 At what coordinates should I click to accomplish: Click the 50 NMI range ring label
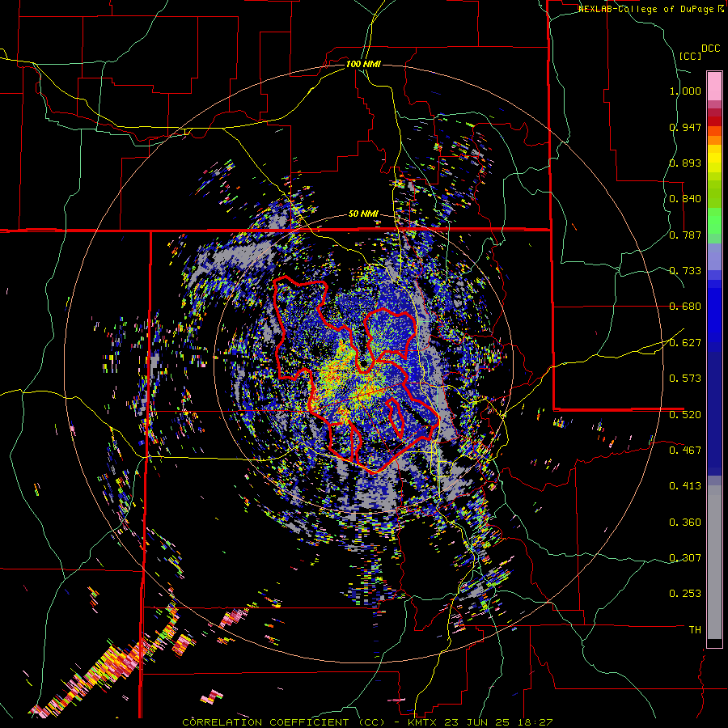[363, 214]
